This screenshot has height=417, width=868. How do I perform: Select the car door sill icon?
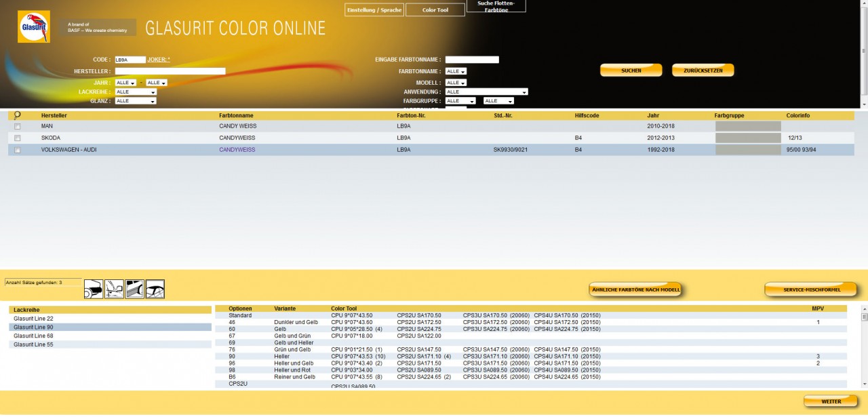coord(135,289)
